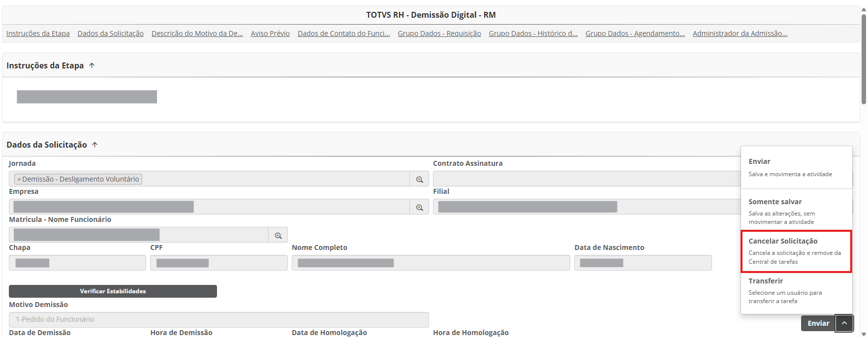Select the Transferir menu option
868x341 pixels.
pyautogui.click(x=796, y=290)
